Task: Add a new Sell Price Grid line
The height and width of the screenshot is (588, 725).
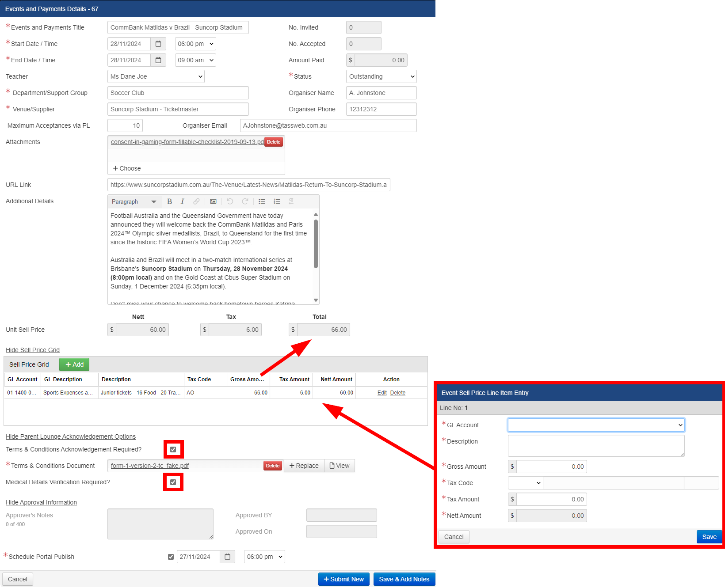Action: pyautogui.click(x=74, y=364)
